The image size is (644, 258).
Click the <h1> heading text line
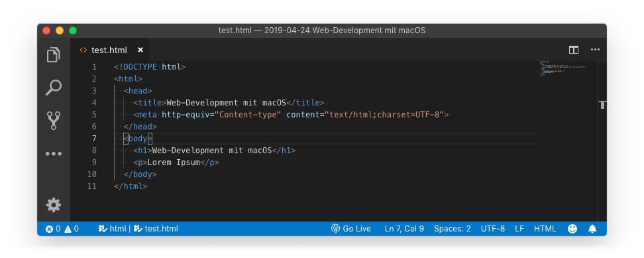215,151
